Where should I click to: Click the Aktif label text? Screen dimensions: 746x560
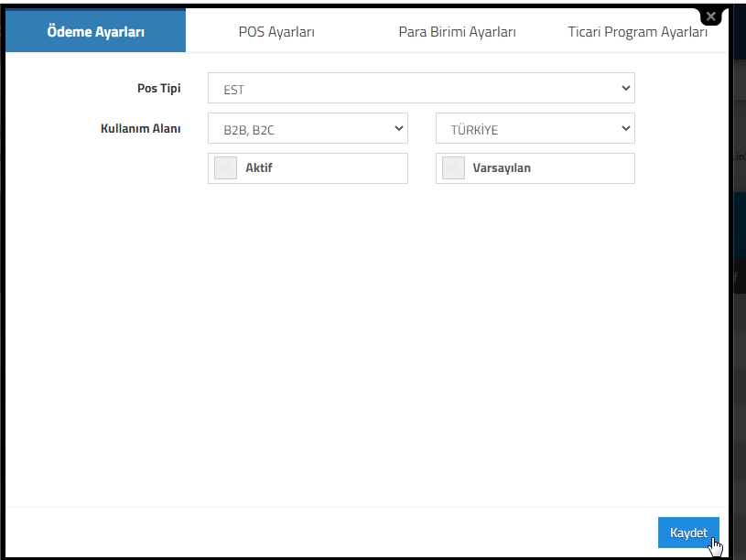[259, 167]
